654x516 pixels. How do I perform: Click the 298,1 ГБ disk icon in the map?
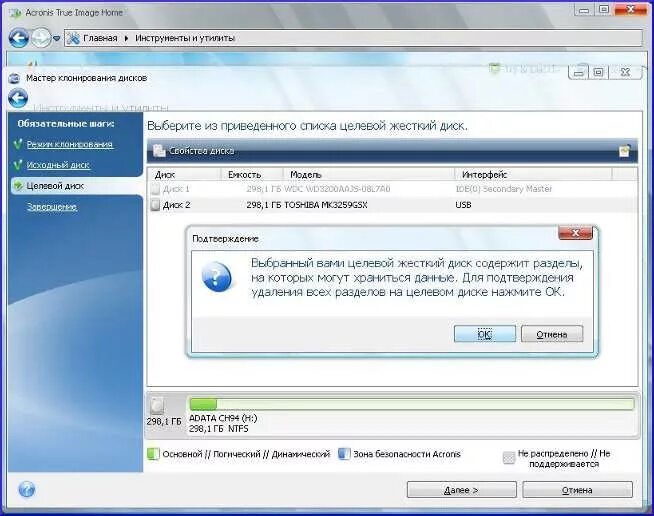coord(157,405)
